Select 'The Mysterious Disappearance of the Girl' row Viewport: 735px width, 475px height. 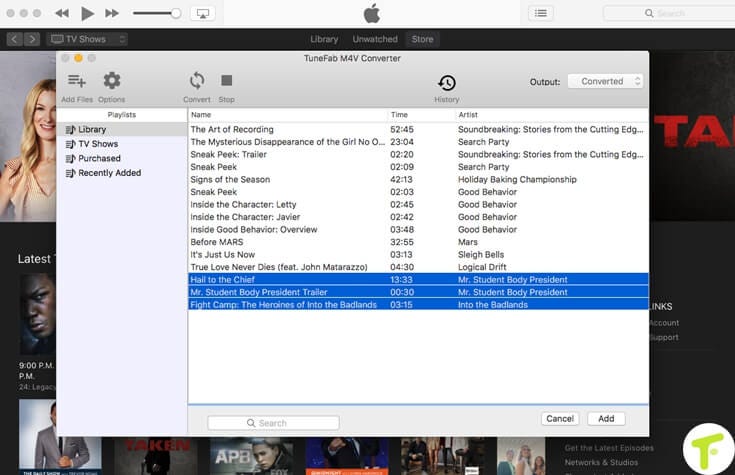[418, 142]
